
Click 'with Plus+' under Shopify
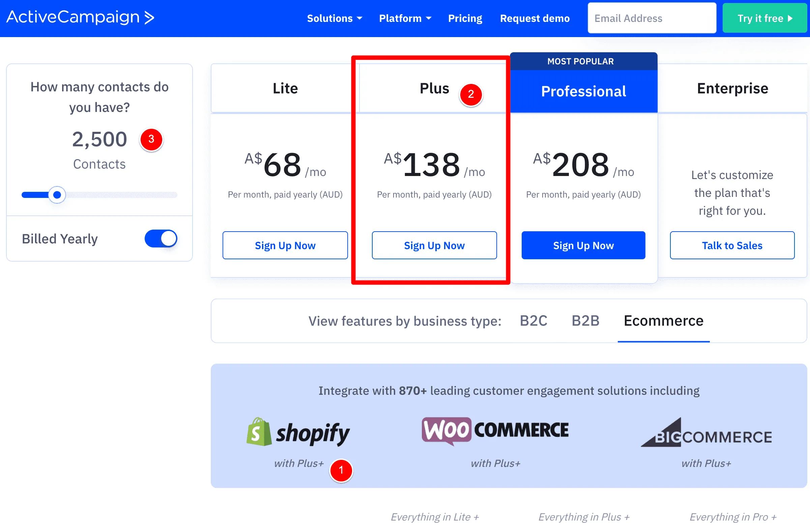pos(299,463)
